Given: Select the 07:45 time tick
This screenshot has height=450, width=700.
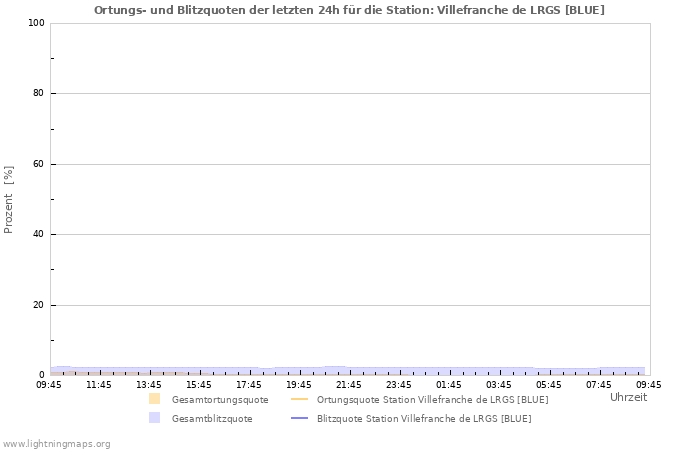Looking at the screenshot, I should click(599, 384).
